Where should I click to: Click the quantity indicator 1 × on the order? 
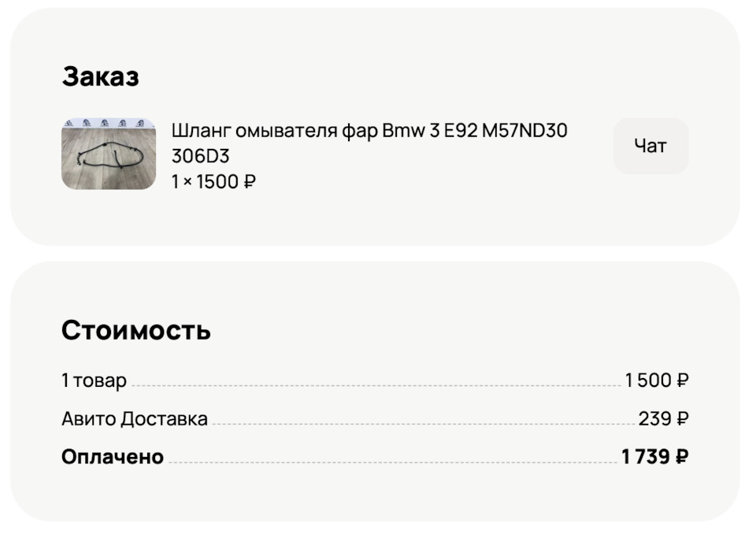(x=180, y=181)
